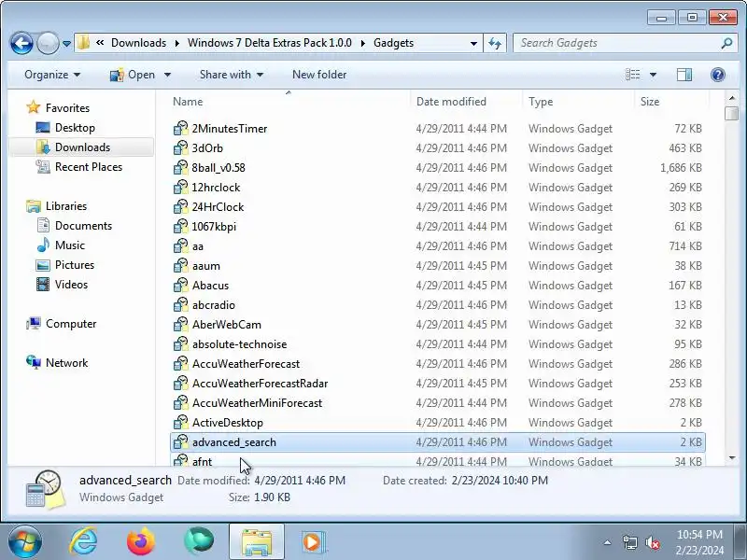Click the search magnifier icon
Screen dimensions: 747x560
click(726, 43)
